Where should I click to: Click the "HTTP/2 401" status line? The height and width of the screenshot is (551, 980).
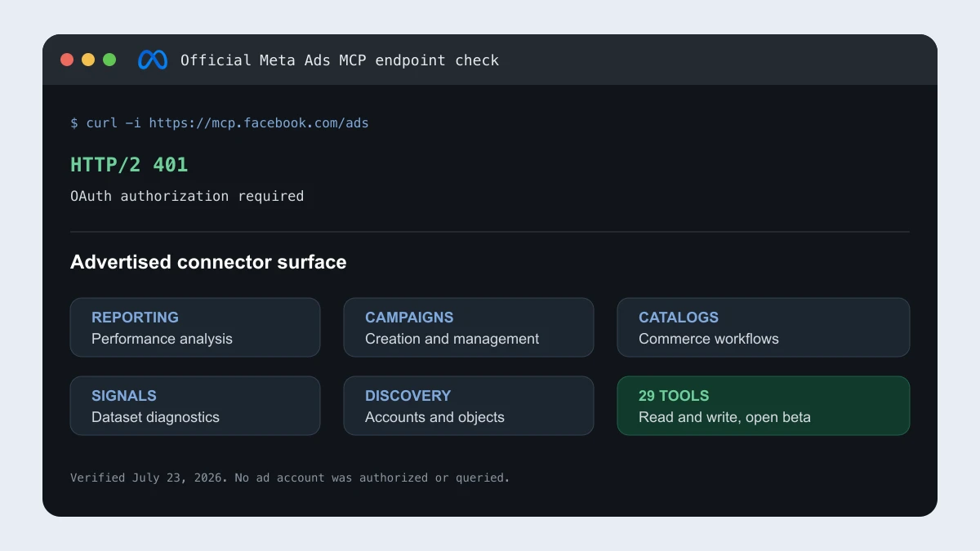tap(129, 164)
